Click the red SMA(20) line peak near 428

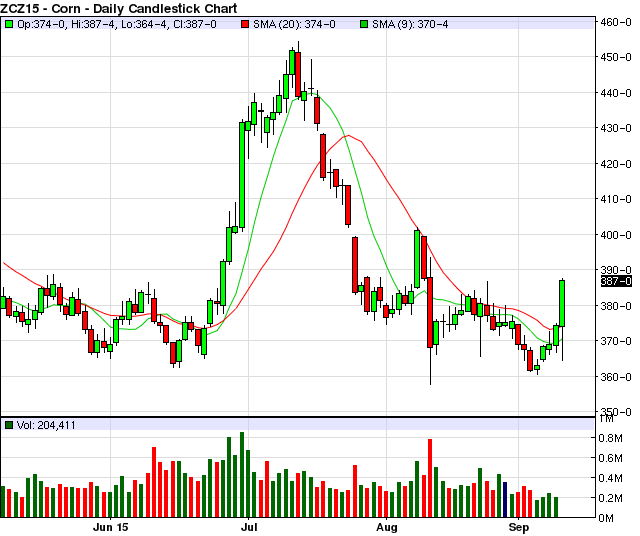tap(348, 135)
